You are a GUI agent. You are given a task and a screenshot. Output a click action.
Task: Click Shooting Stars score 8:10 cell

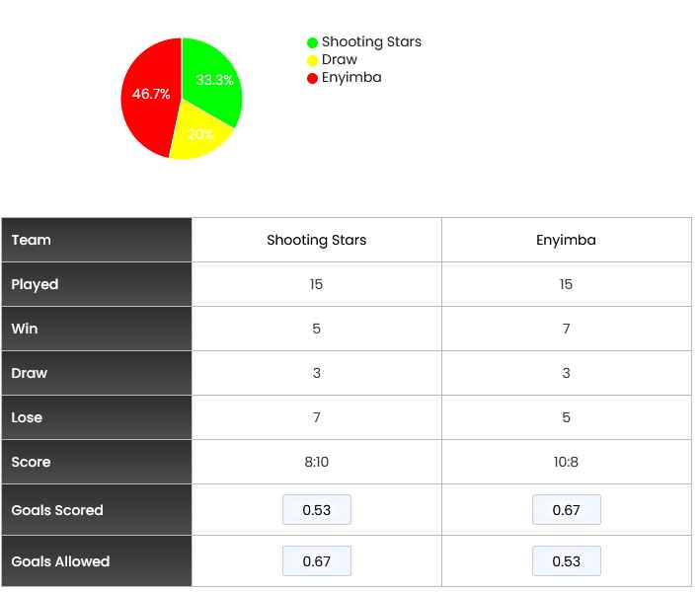[x=317, y=462]
